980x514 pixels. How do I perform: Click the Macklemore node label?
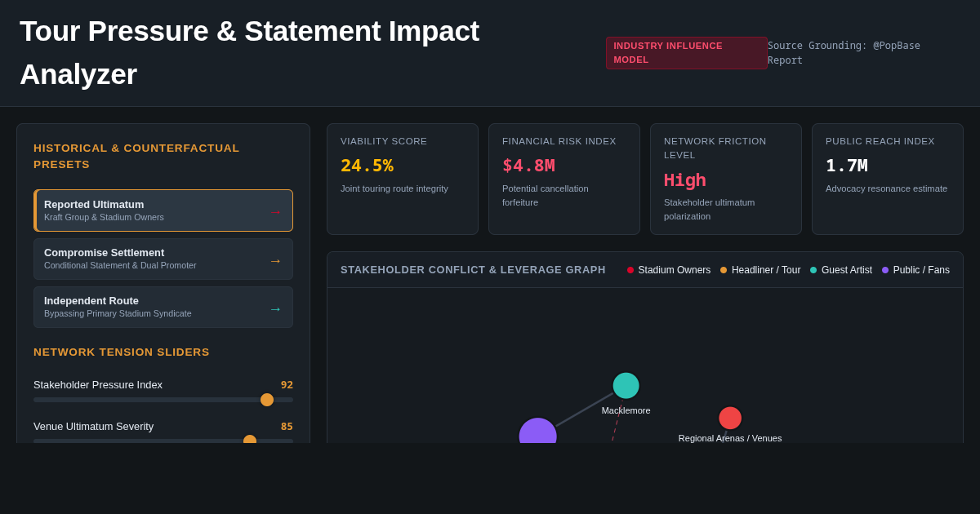[626, 410]
